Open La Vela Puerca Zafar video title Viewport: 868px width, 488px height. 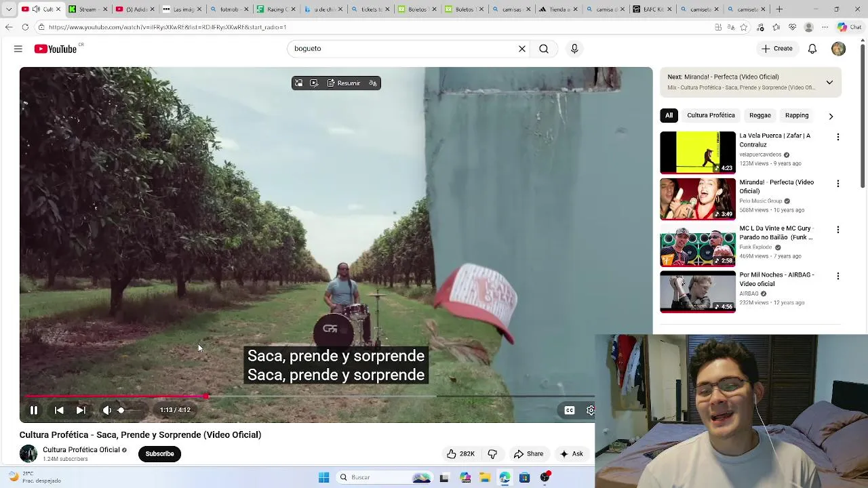point(774,140)
